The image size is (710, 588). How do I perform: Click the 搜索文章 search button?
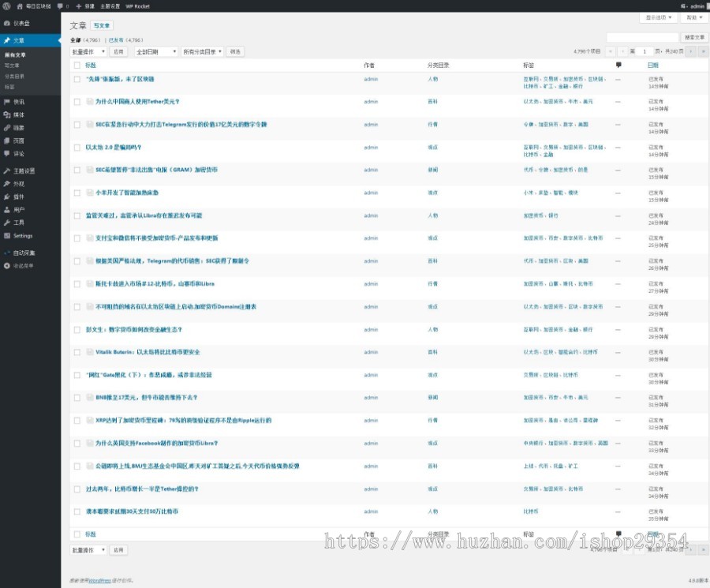[x=694, y=37]
